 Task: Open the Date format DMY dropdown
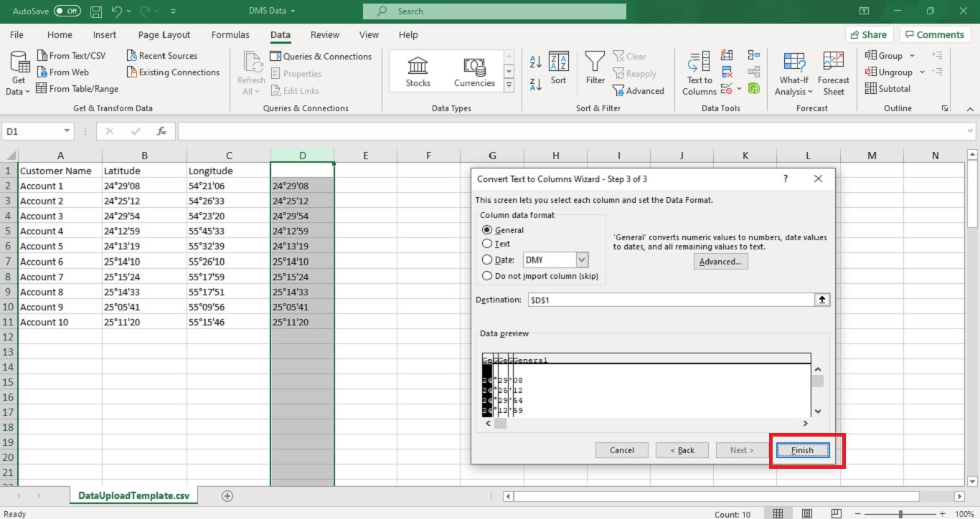click(581, 259)
